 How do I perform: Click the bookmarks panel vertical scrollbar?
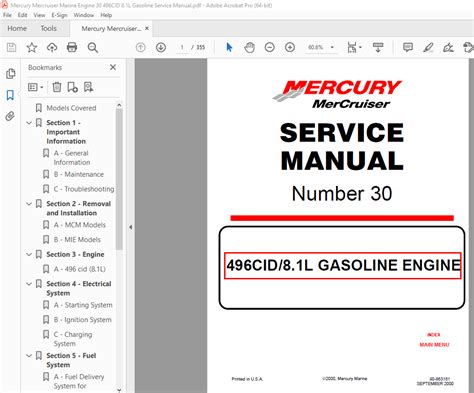[x=119, y=179]
